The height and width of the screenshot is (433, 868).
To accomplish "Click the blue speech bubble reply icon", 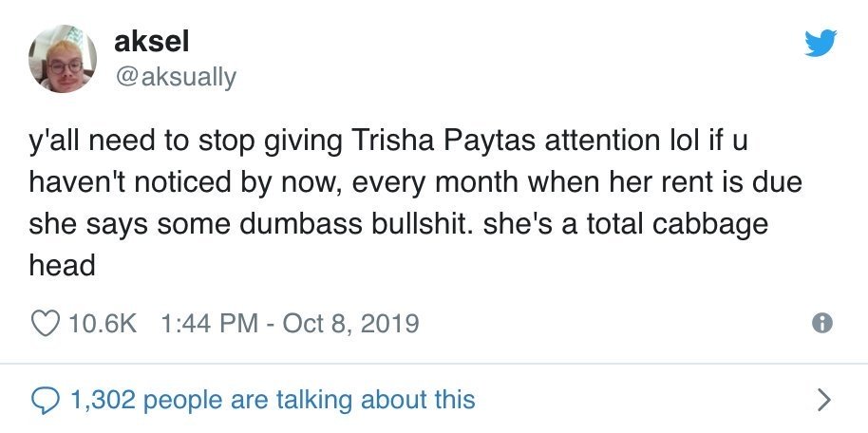I will click(x=46, y=399).
